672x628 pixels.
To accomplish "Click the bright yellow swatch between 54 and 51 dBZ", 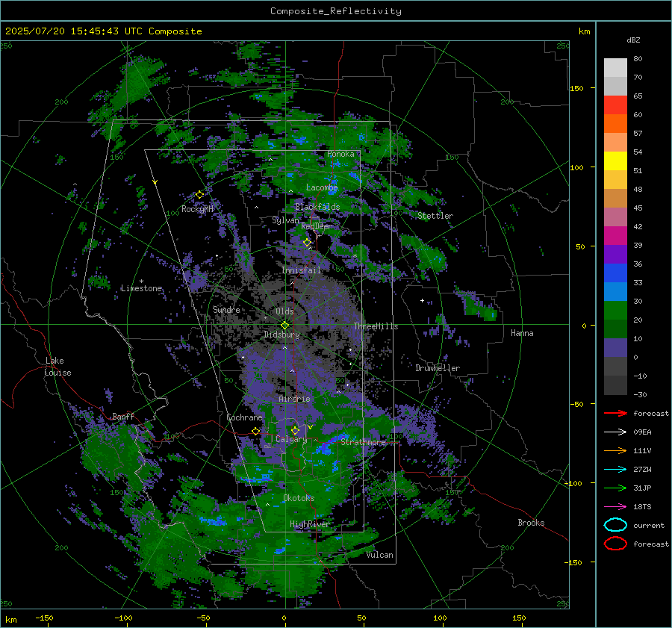I will tap(615, 161).
